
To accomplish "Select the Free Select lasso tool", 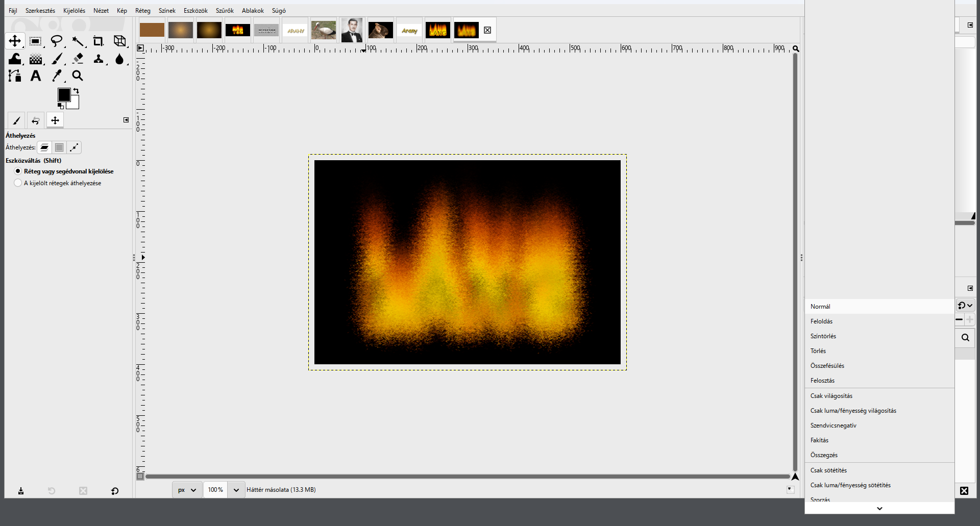I will 57,41.
